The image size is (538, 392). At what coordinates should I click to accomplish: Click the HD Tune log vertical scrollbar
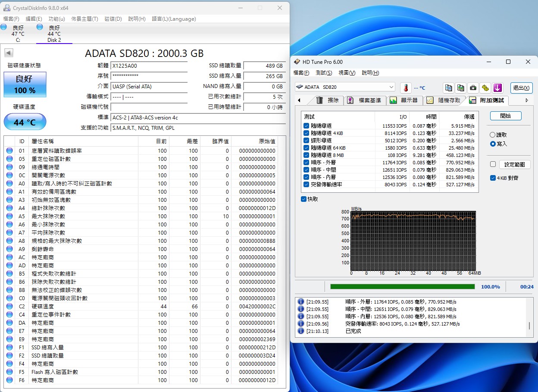[x=530, y=318]
